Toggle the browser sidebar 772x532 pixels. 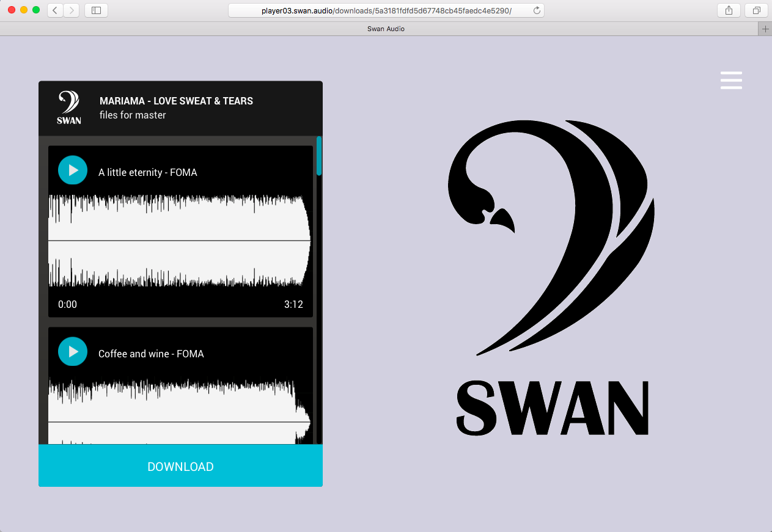click(x=95, y=10)
